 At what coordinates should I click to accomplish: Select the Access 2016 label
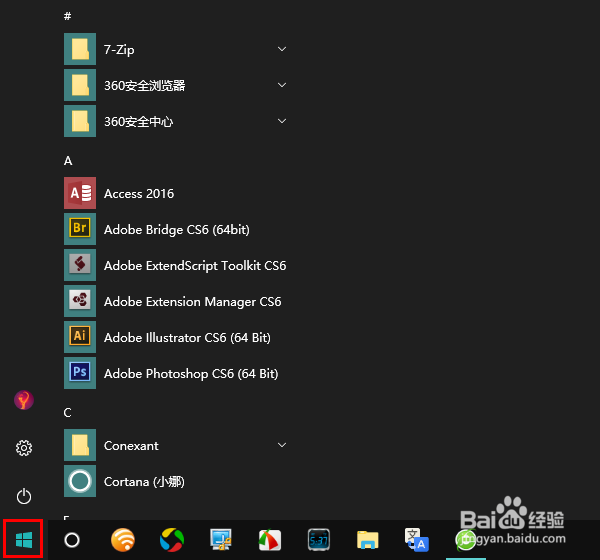139,194
